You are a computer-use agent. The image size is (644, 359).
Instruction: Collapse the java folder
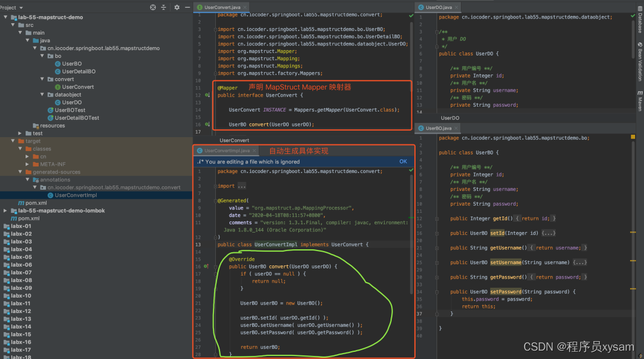[x=27, y=41]
